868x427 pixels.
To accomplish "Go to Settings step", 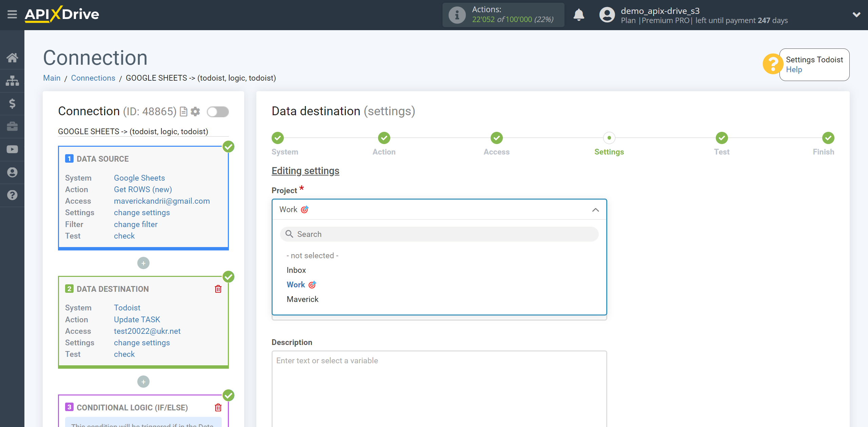I will [609, 138].
